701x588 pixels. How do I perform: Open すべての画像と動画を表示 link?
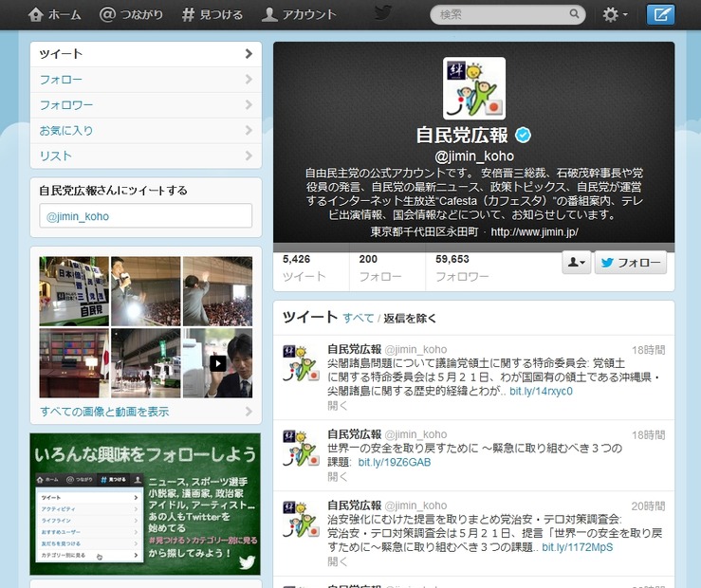(104, 412)
